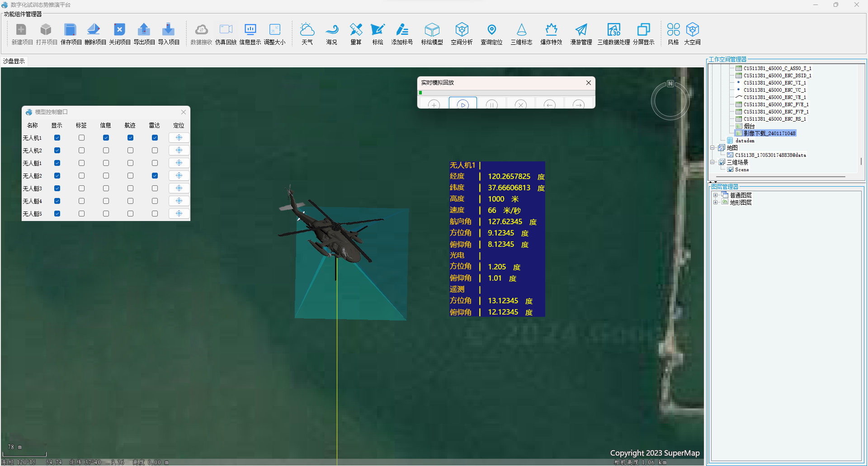Toggle 显示 checkbox for 无人艇5
868x466 pixels.
pyautogui.click(x=57, y=214)
